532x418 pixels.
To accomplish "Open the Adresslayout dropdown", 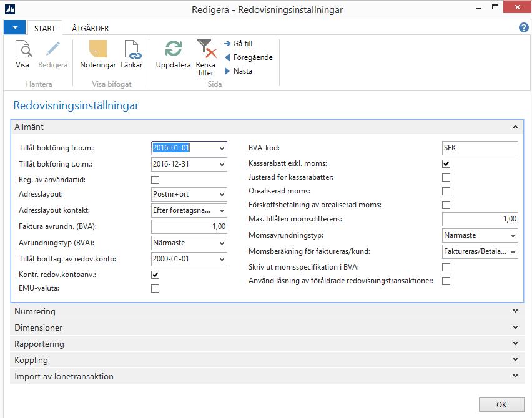I will [x=222, y=195].
